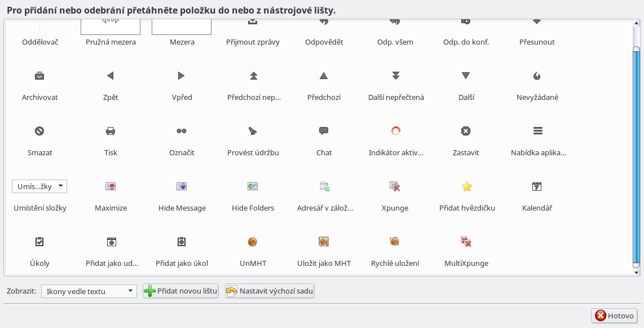Expand the Zobrazit display mode dropdown
Viewport: 644px width, 328px height.
(89, 291)
